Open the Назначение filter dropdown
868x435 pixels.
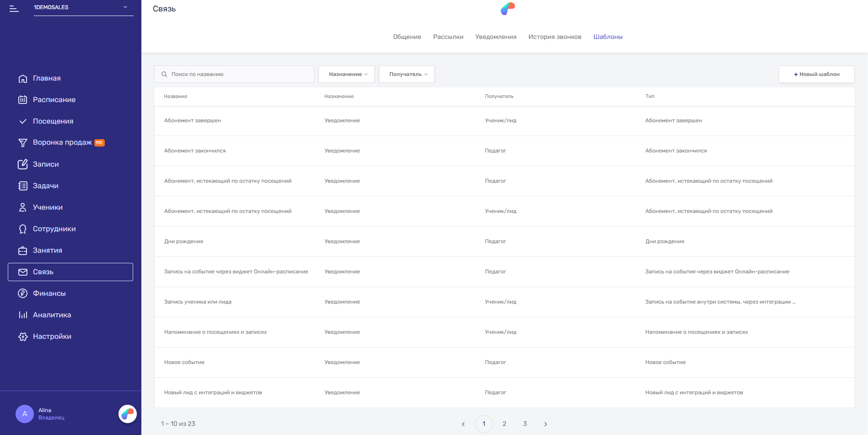346,74
